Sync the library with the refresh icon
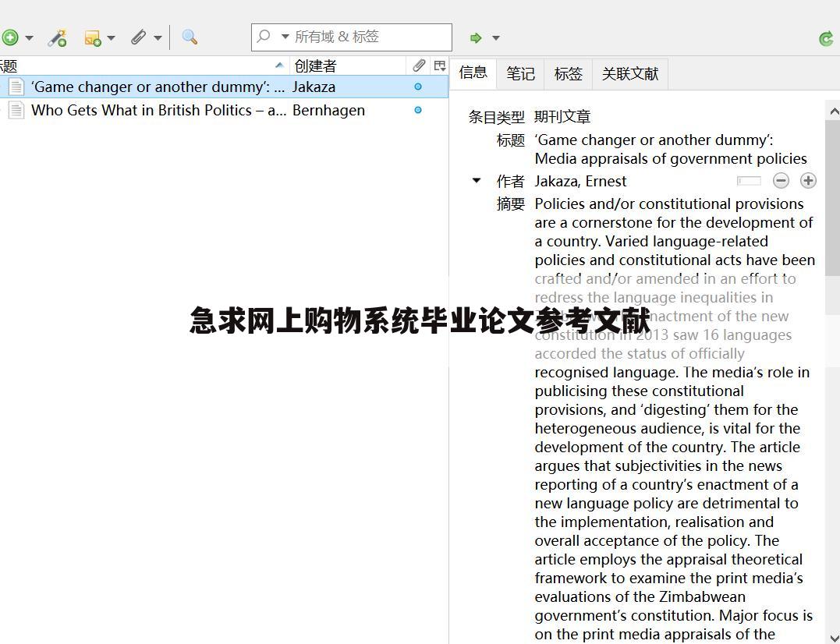 [825, 37]
